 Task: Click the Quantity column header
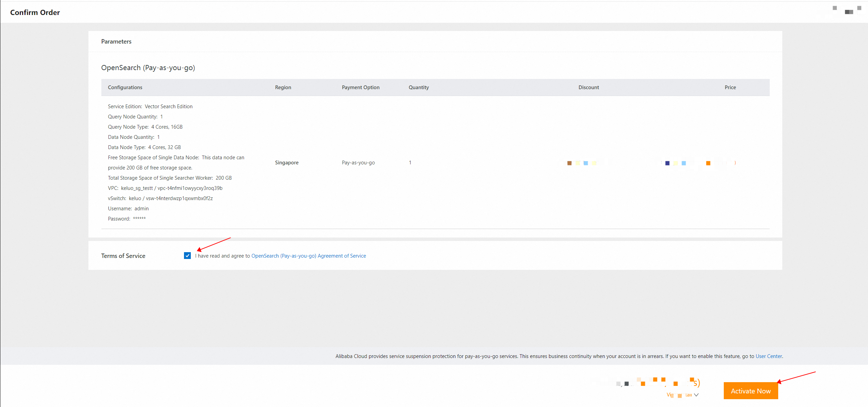click(x=418, y=87)
